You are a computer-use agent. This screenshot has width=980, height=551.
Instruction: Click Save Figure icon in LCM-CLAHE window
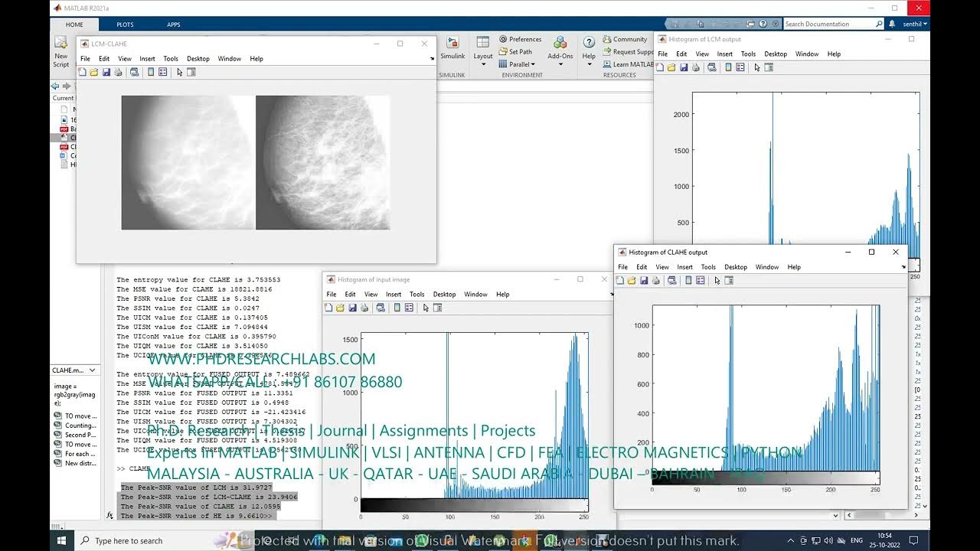point(106,72)
